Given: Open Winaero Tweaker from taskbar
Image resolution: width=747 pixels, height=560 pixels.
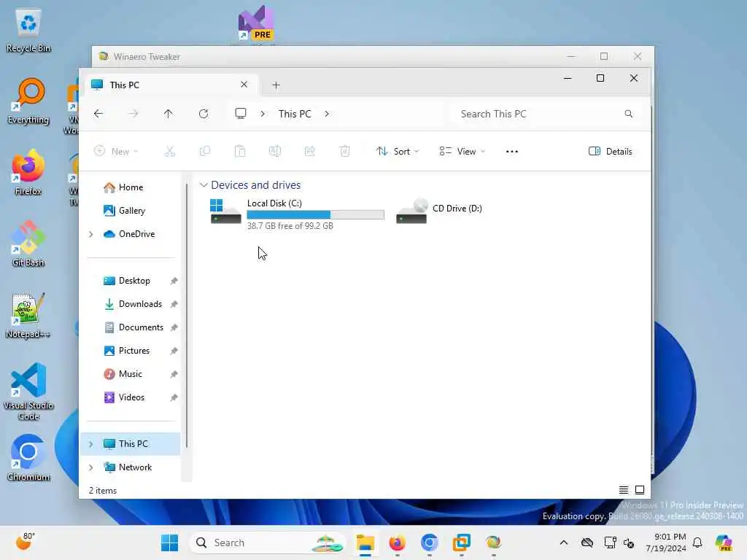Looking at the screenshot, I should pos(494,542).
